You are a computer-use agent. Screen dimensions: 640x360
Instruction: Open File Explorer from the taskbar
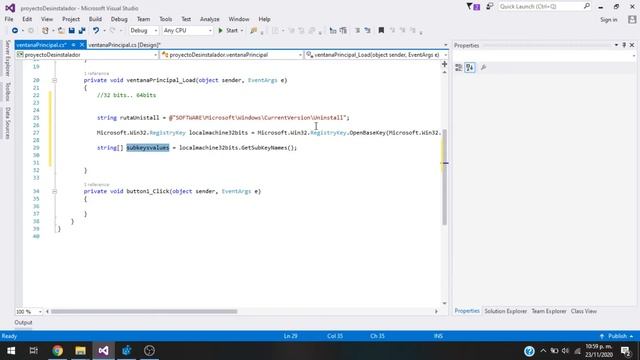80,351
